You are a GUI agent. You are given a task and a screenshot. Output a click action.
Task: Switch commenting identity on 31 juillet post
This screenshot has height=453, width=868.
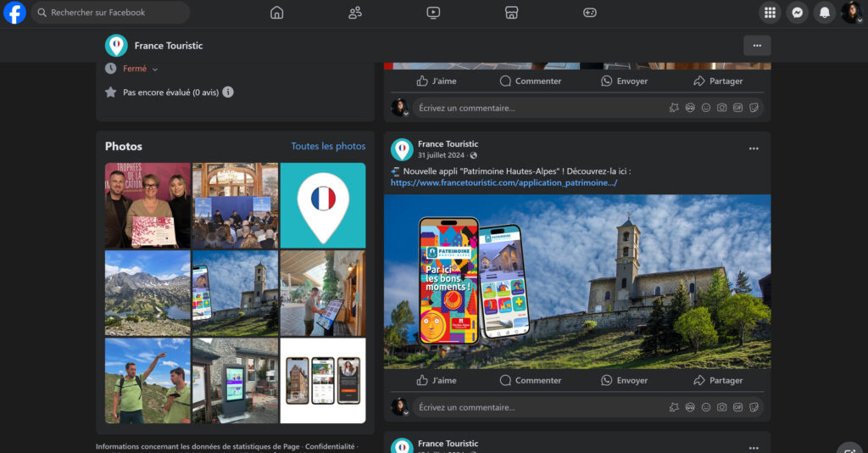pyautogui.click(x=400, y=407)
